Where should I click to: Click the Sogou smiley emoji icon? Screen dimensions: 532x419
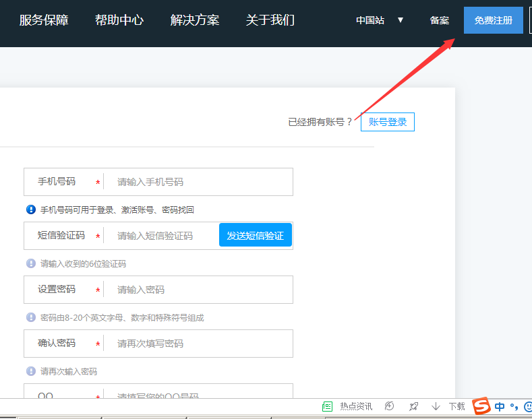point(528,406)
